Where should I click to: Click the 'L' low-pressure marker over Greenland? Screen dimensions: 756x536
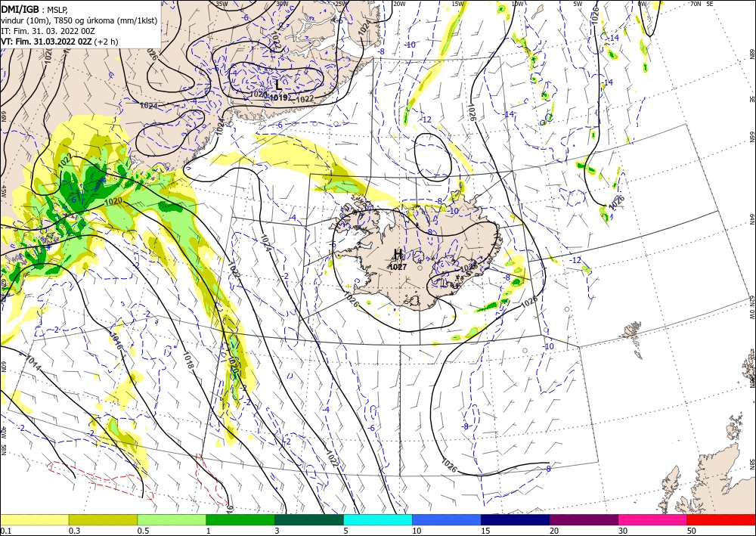pyautogui.click(x=279, y=85)
